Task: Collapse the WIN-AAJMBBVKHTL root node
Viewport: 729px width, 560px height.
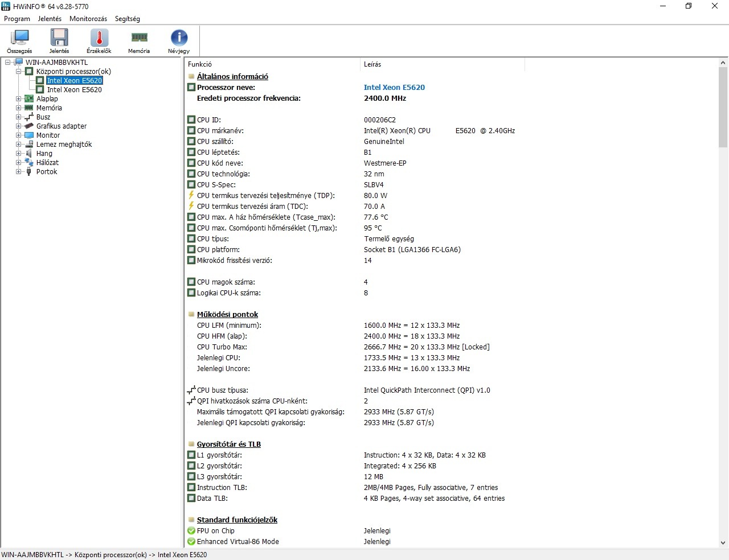Action: 7,62
